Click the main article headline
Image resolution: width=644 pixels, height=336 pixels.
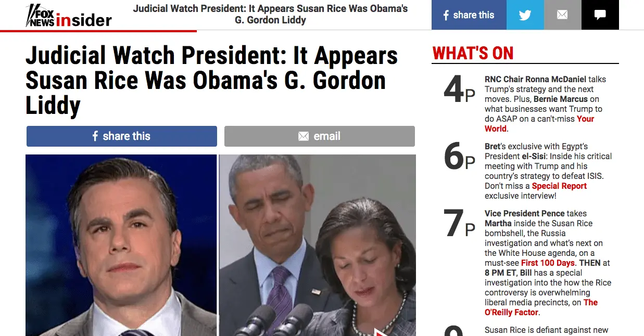tap(212, 80)
